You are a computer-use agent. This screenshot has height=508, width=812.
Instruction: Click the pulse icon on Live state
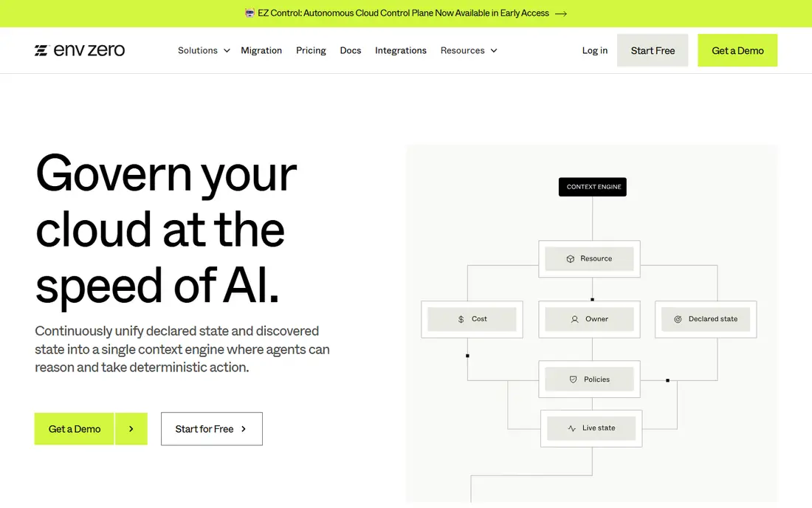coord(571,428)
